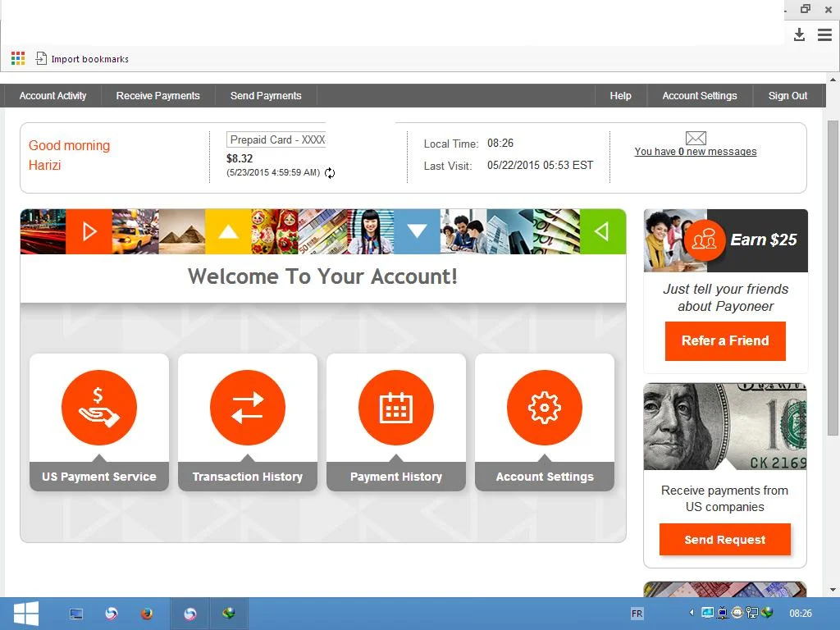Click the $8.32 balance amount
Image resolution: width=840 pixels, height=630 pixels.
point(240,158)
